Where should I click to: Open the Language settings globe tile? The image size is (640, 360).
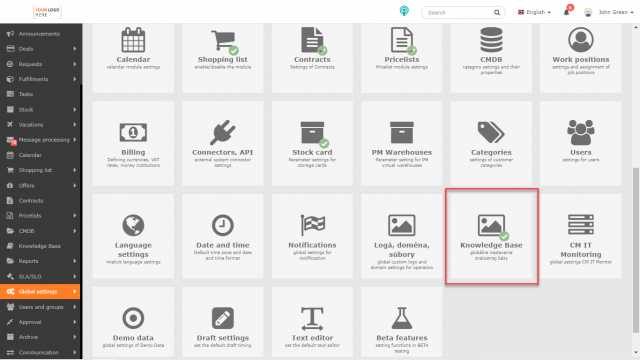[133, 236]
